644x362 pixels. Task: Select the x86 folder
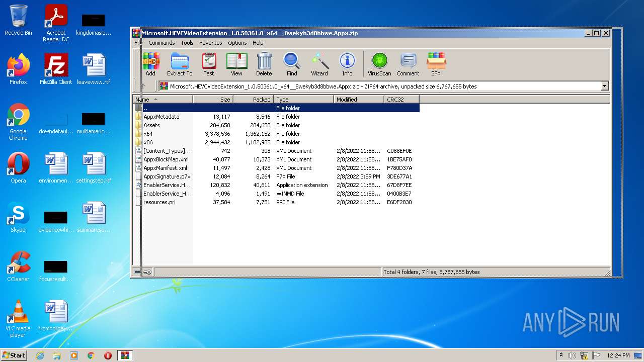[x=148, y=142]
